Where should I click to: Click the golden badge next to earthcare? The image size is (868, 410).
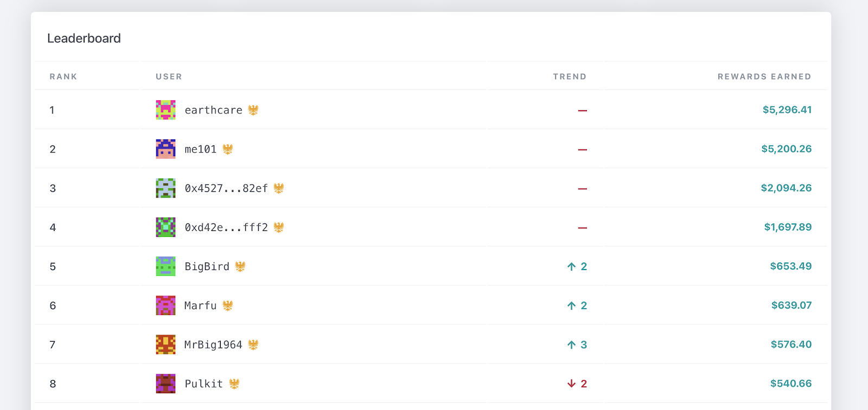pyautogui.click(x=253, y=110)
